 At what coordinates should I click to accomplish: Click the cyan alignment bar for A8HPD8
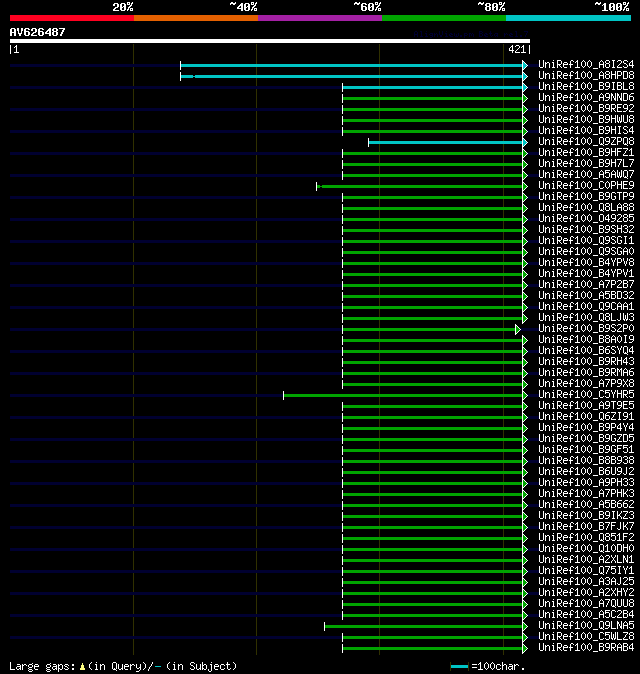tap(352, 77)
